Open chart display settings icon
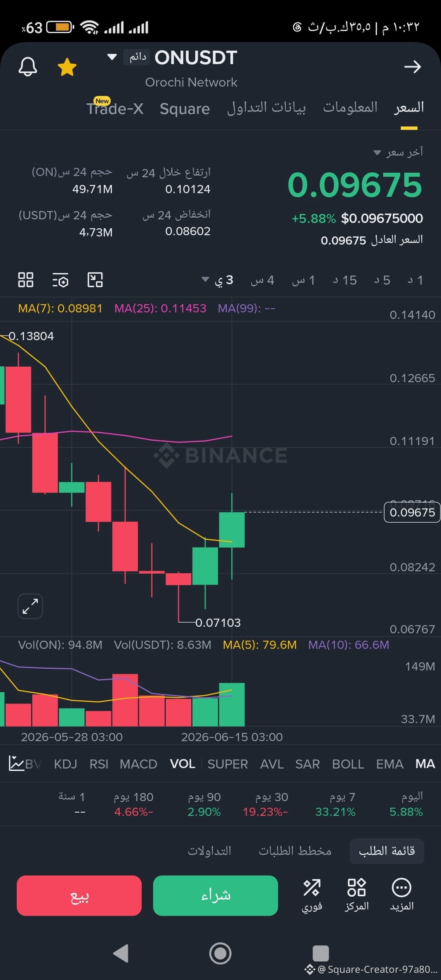 (x=60, y=280)
